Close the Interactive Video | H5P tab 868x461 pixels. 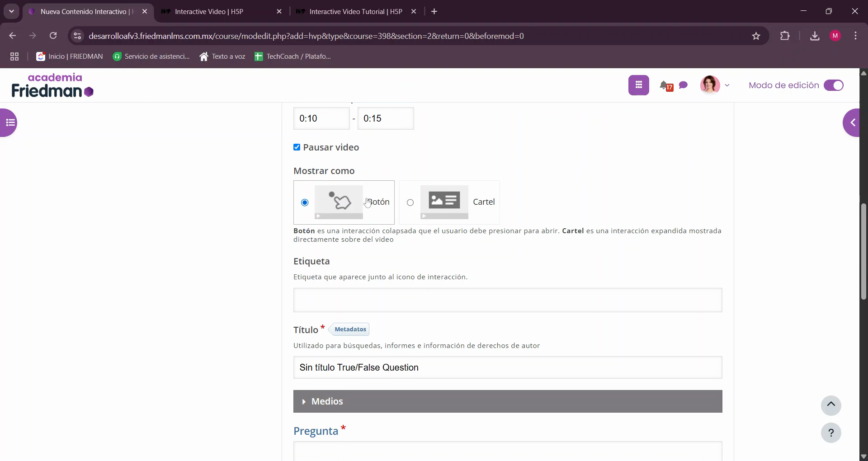(x=279, y=12)
